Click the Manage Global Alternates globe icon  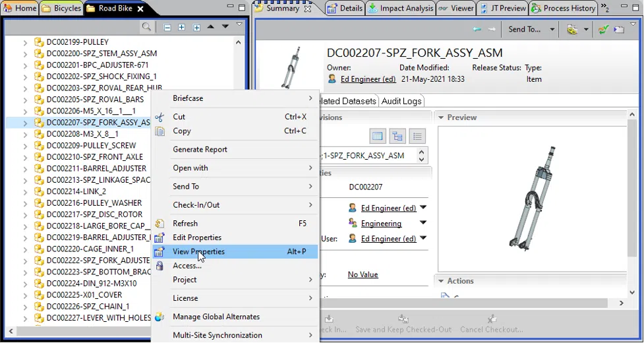(160, 317)
